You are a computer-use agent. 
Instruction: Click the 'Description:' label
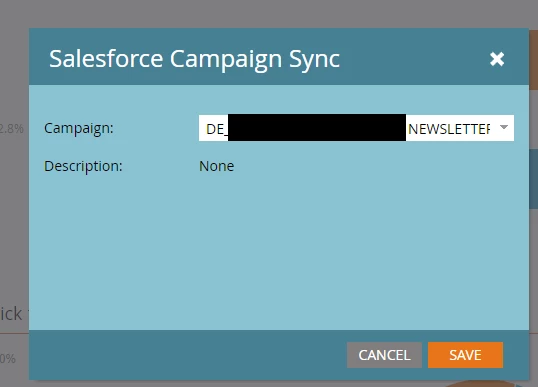coord(83,166)
